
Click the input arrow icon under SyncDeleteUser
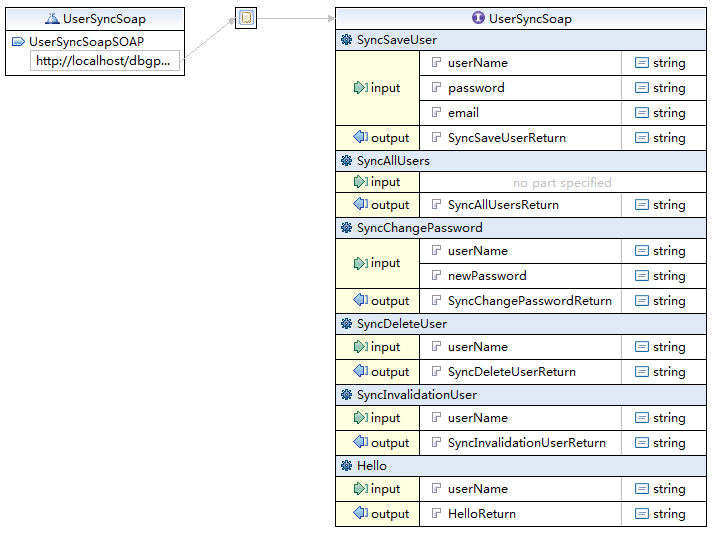(361, 347)
